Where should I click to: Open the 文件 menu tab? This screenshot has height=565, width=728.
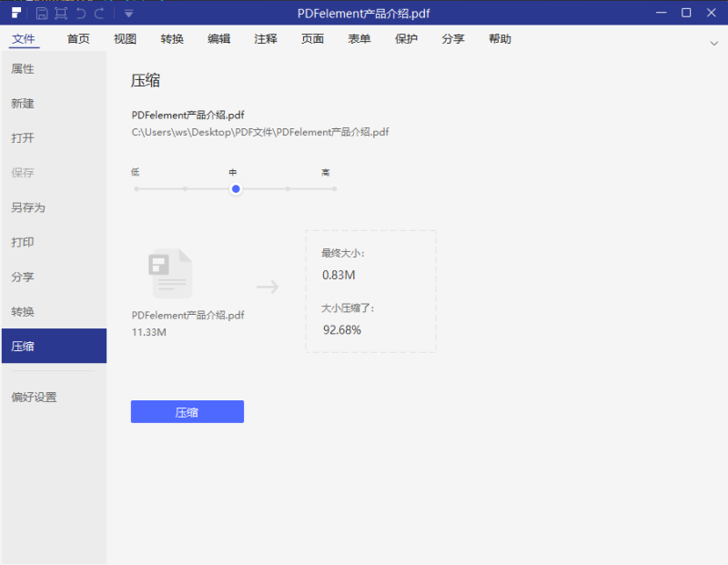[x=24, y=38]
